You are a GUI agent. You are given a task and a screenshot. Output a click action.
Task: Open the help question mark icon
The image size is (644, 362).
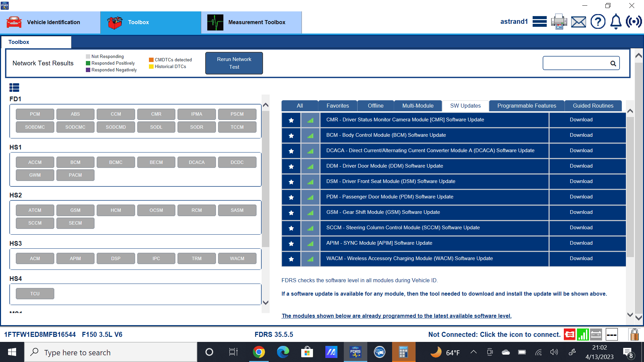click(x=598, y=22)
